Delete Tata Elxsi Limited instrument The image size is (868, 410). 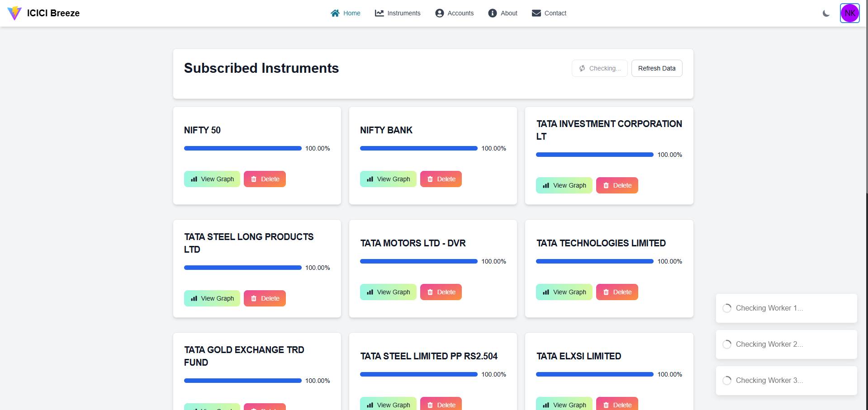point(617,404)
